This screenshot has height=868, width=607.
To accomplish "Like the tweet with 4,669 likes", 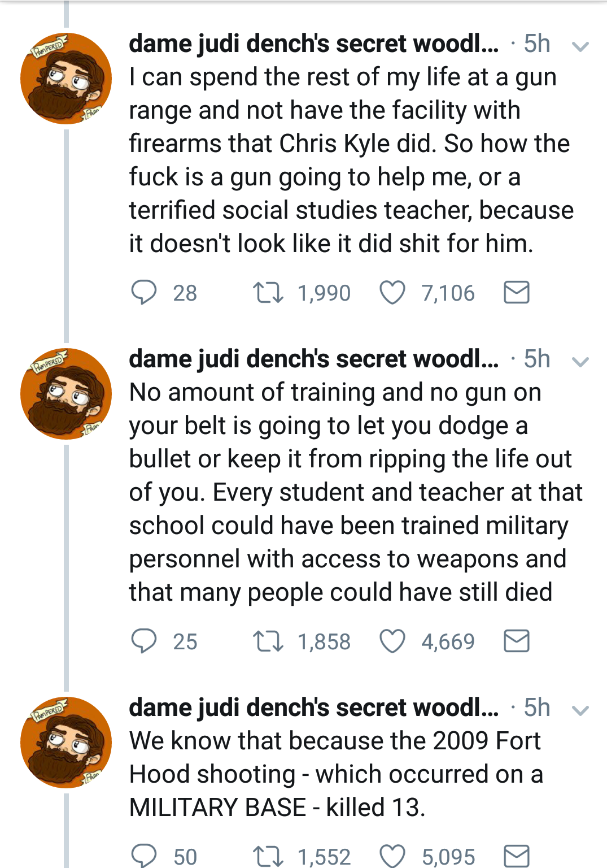I will (392, 641).
